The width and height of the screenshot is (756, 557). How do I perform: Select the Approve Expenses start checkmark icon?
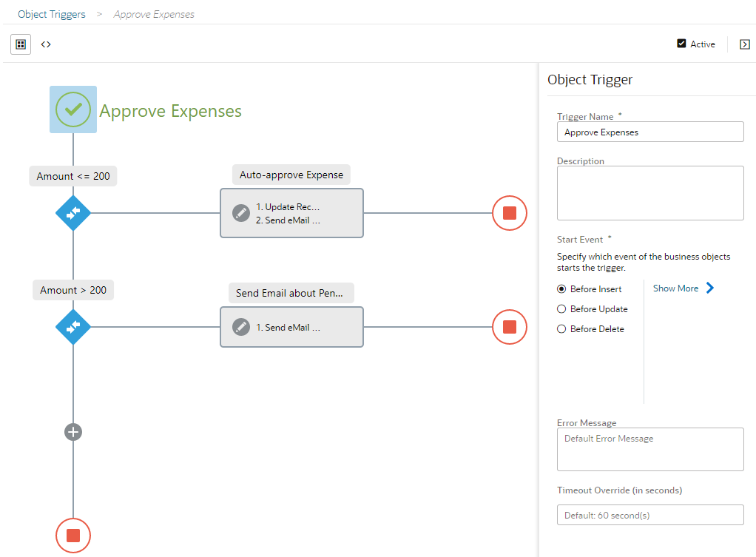pyautogui.click(x=73, y=109)
